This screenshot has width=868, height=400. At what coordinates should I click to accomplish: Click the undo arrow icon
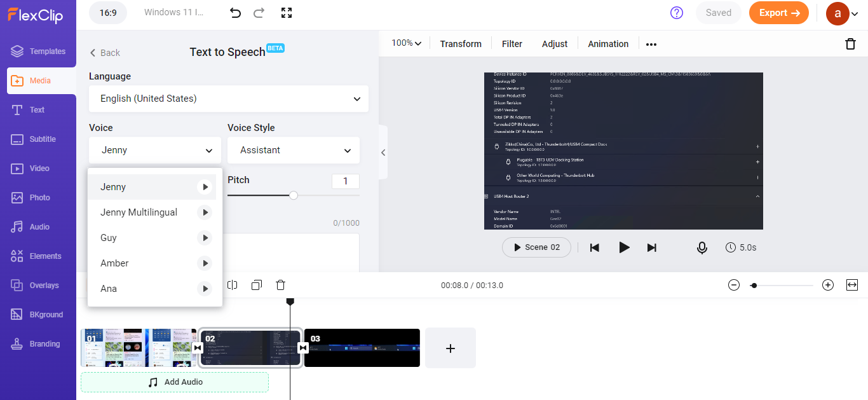point(236,13)
